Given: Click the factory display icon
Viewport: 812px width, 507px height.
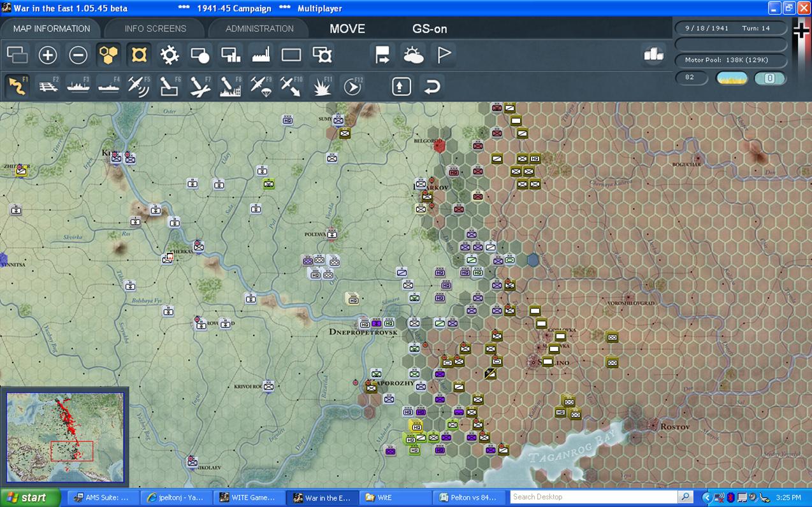Looking at the screenshot, I should click(261, 55).
